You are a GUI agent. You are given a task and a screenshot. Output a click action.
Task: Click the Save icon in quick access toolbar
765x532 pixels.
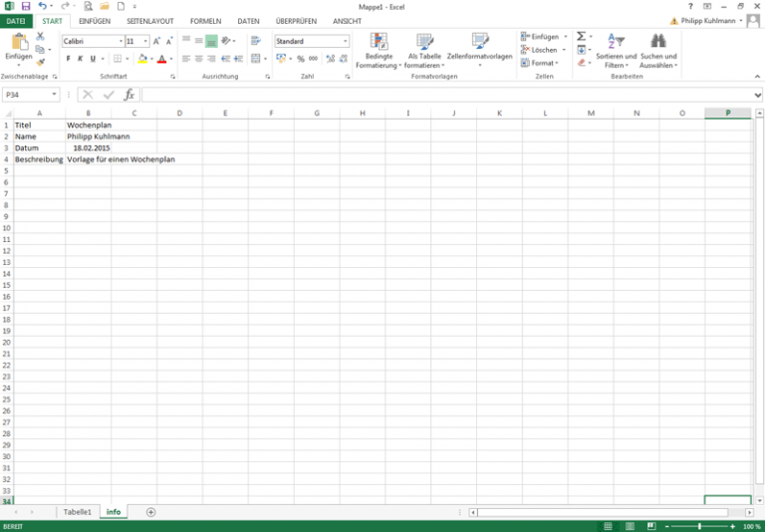(x=26, y=6)
